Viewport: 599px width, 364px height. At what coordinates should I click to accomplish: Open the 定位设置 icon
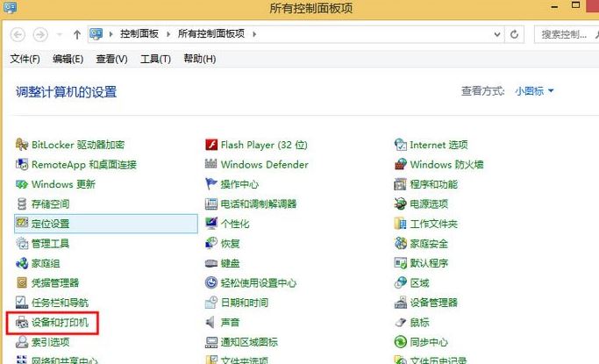(22, 224)
